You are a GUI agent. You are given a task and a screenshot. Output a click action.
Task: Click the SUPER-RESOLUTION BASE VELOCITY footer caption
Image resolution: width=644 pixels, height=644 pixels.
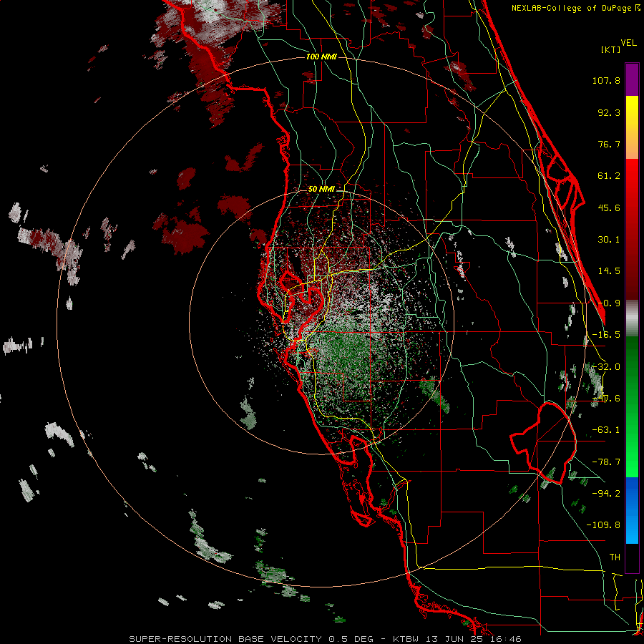point(325,639)
